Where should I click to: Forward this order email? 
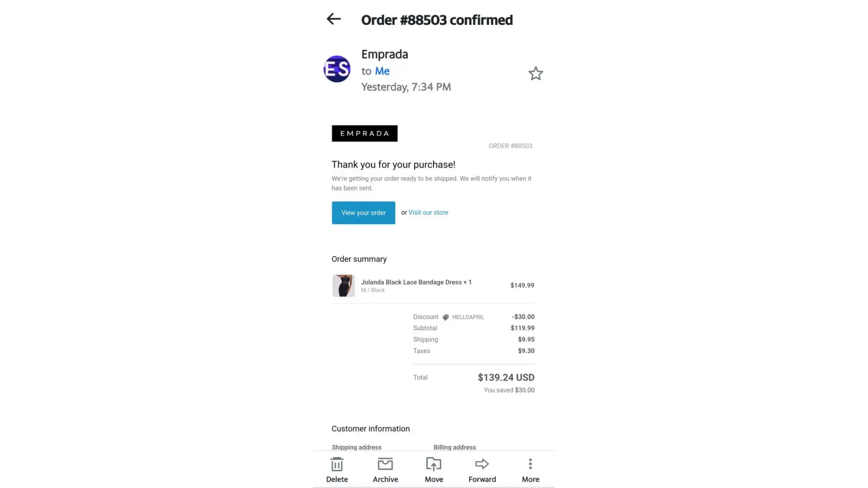tap(482, 469)
